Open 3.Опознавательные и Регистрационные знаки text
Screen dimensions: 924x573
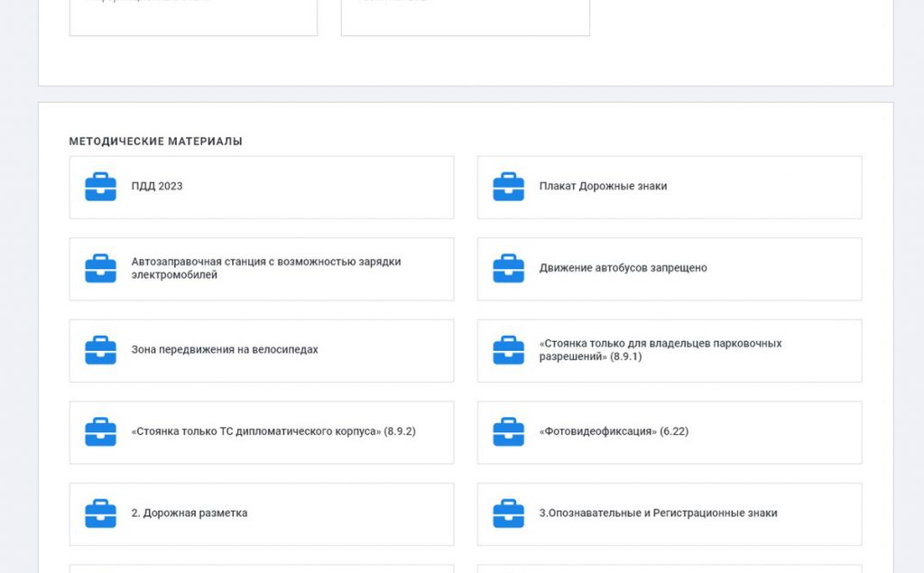point(658,513)
